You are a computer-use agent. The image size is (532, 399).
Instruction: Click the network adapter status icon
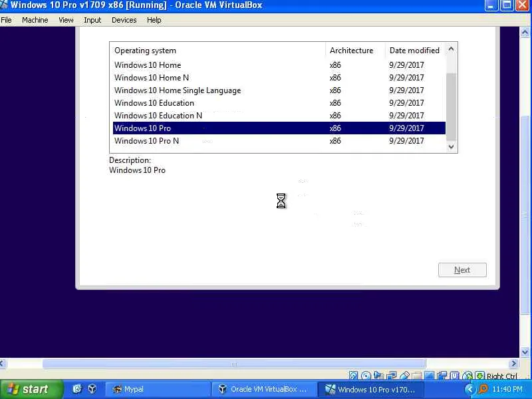click(x=392, y=375)
